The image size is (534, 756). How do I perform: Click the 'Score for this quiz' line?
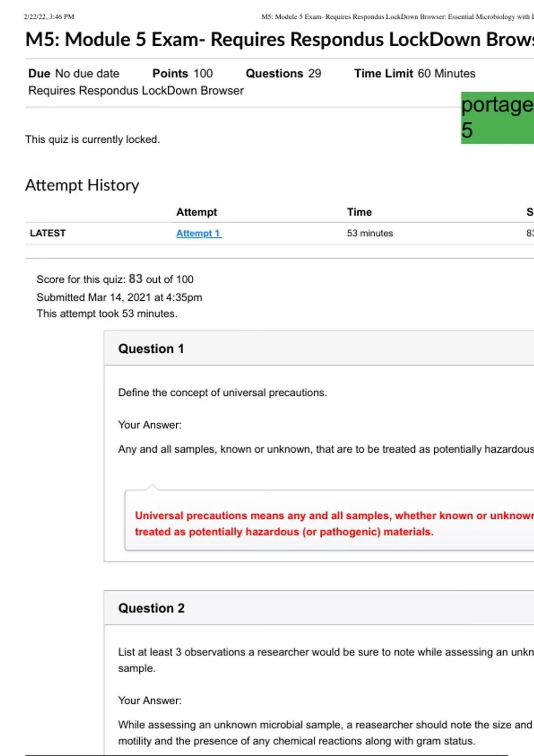[115, 279]
